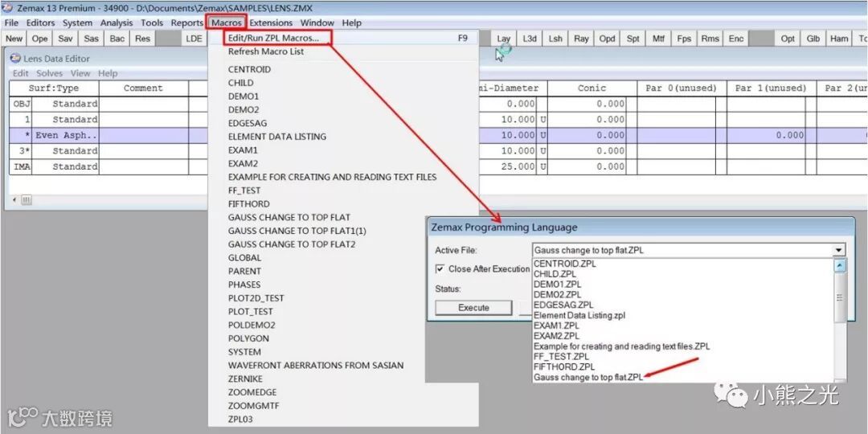Click the Opt optimization toolbar button
The height and width of the screenshot is (434, 868).
788,39
